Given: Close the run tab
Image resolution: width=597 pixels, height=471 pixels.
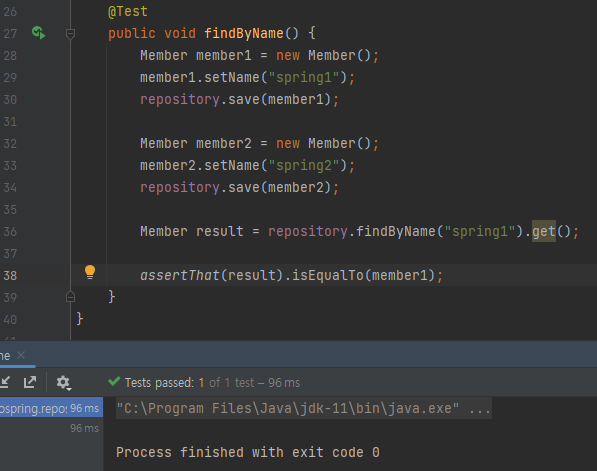Looking at the screenshot, I should [21, 355].
